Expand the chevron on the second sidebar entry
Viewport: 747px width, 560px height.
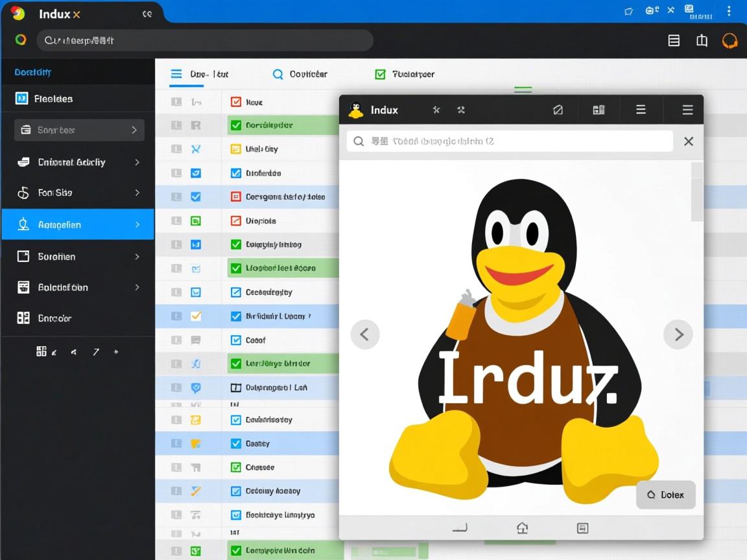point(137,162)
